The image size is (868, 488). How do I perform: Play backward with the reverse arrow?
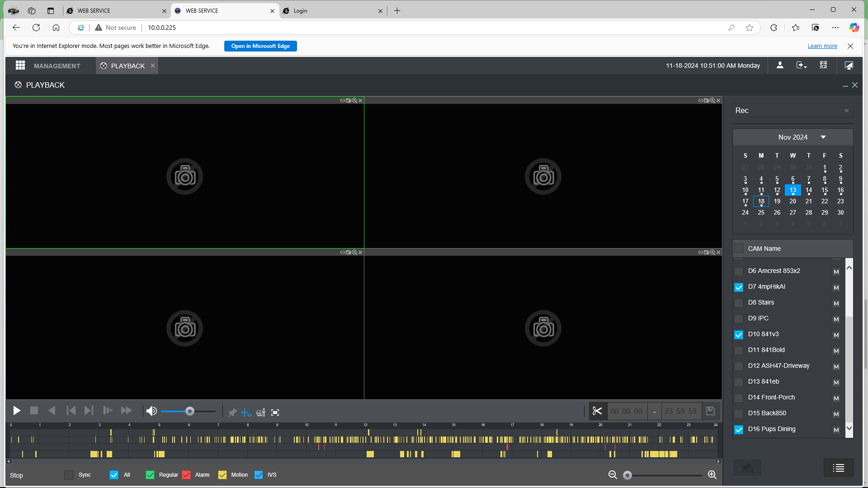(52, 411)
